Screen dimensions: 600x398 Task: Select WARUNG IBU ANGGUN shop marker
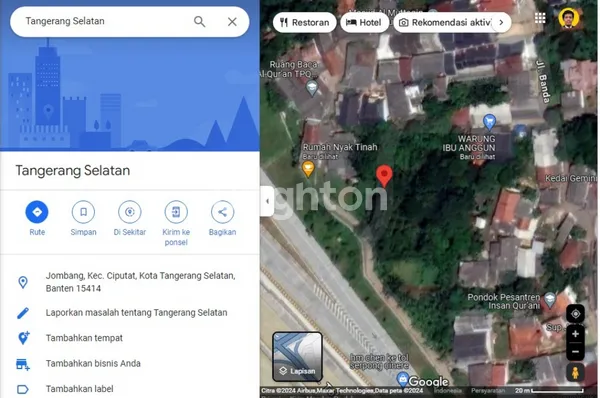coord(489,122)
